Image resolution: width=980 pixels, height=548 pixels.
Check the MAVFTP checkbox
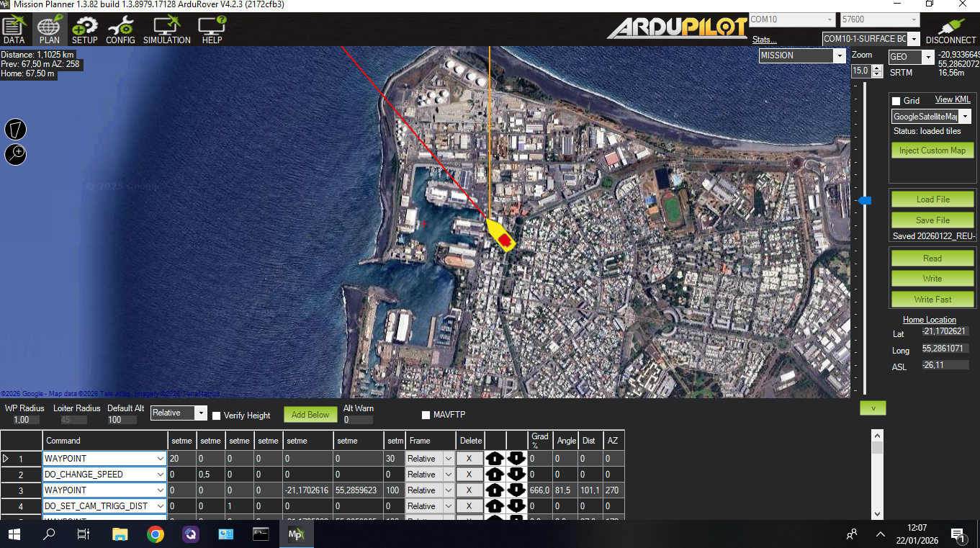point(425,415)
